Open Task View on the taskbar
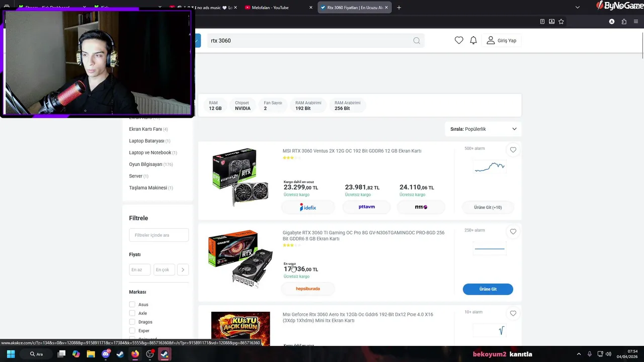The width and height of the screenshot is (644, 362). (61, 354)
